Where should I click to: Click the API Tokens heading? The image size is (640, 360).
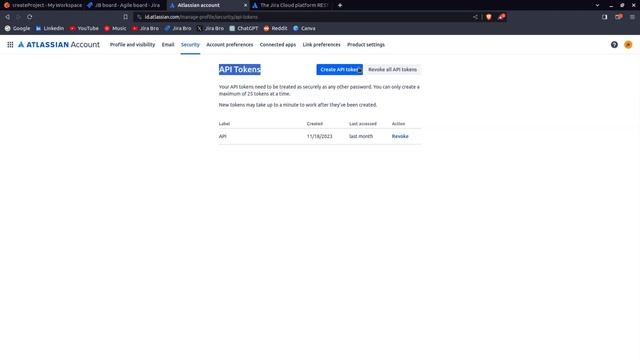click(x=240, y=69)
